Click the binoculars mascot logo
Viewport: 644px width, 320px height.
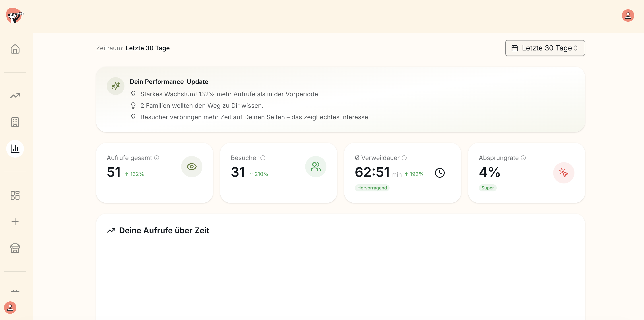pyautogui.click(x=14, y=16)
